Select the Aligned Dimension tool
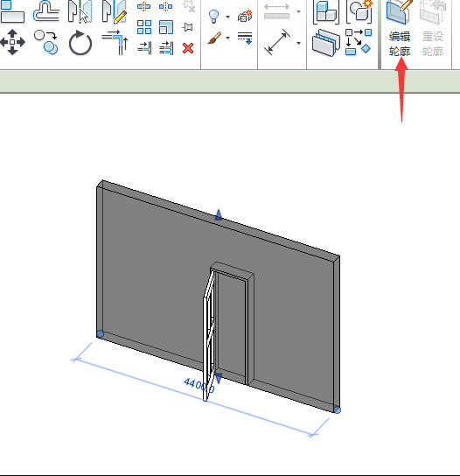This screenshot has height=476, width=460. (277, 42)
